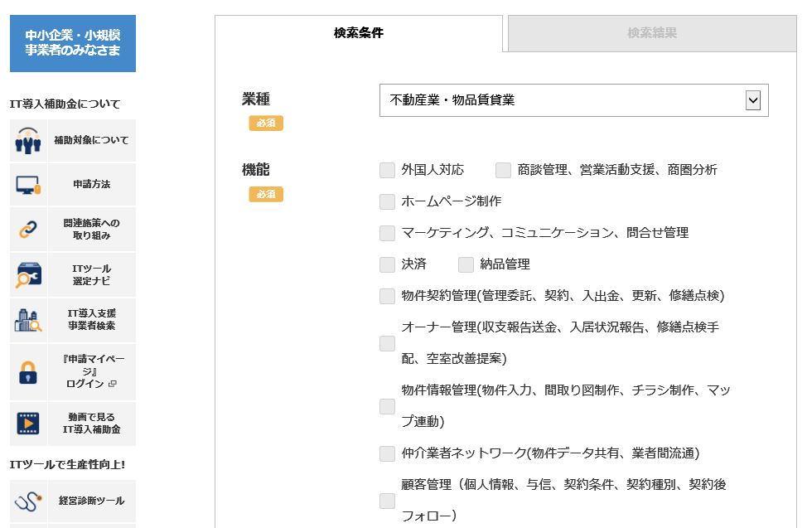Switch to the 検索条件 tab
Viewport: 812px width, 528px height.
coord(358,33)
